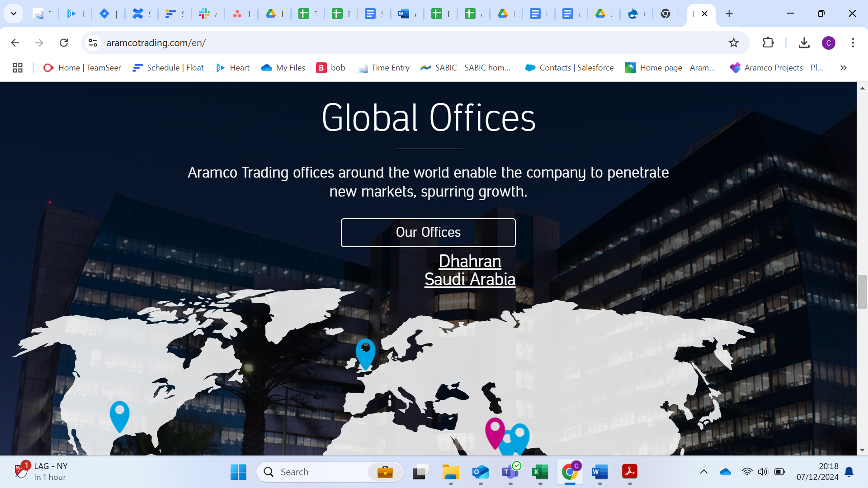Open Word from the taskbar
The height and width of the screenshot is (488, 868).
coord(600,472)
